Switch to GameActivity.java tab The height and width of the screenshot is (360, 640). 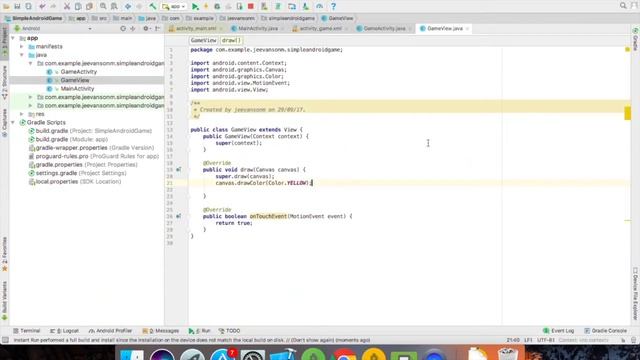click(x=384, y=29)
